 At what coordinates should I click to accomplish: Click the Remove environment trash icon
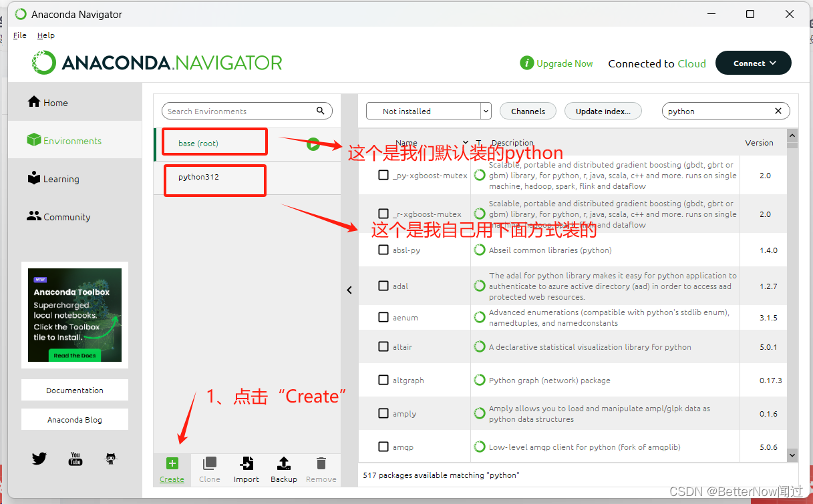[x=321, y=463]
